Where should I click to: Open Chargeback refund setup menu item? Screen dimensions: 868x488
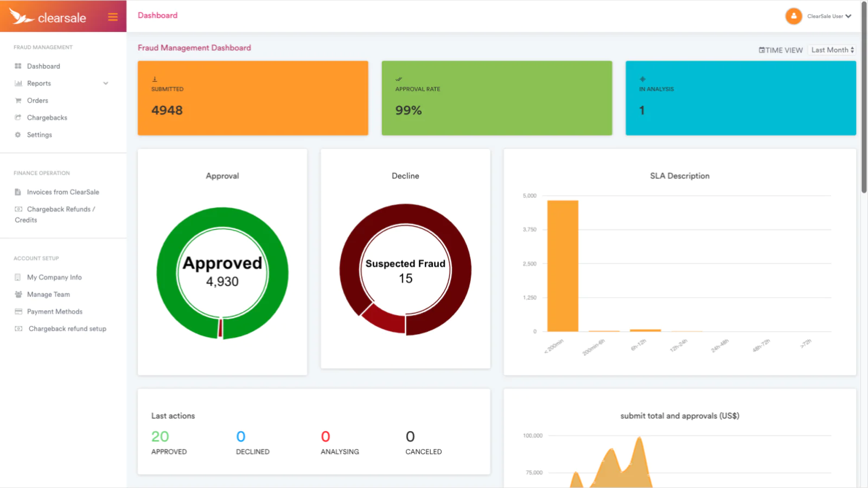pyautogui.click(x=67, y=329)
